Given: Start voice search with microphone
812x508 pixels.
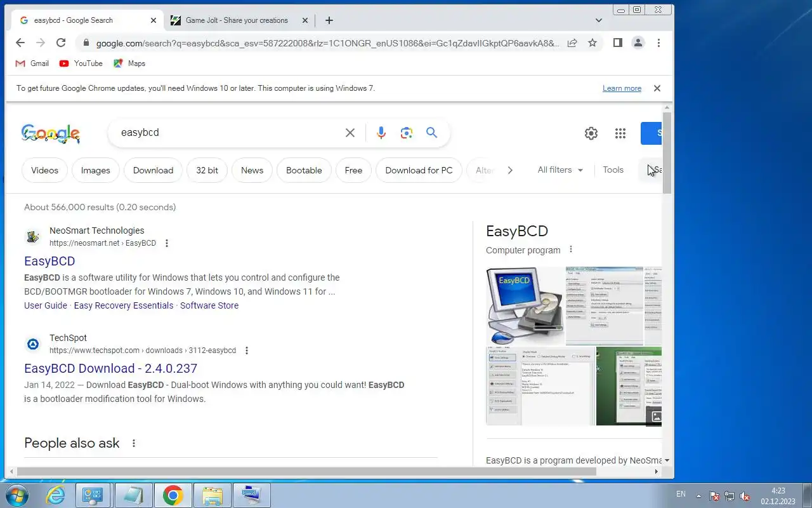Looking at the screenshot, I should tap(381, 133).
